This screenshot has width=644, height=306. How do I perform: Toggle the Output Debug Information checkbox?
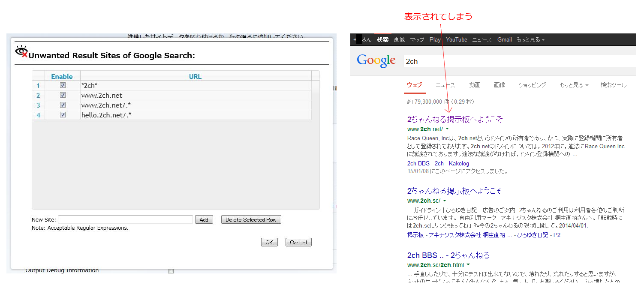coord(171,271)
